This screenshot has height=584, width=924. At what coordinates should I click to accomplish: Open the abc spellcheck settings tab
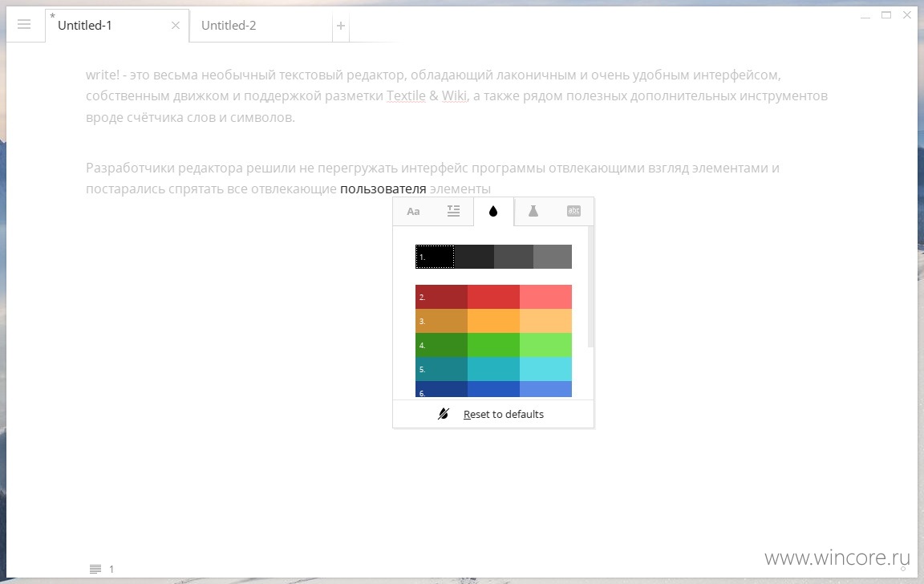[x=573, y=211]
